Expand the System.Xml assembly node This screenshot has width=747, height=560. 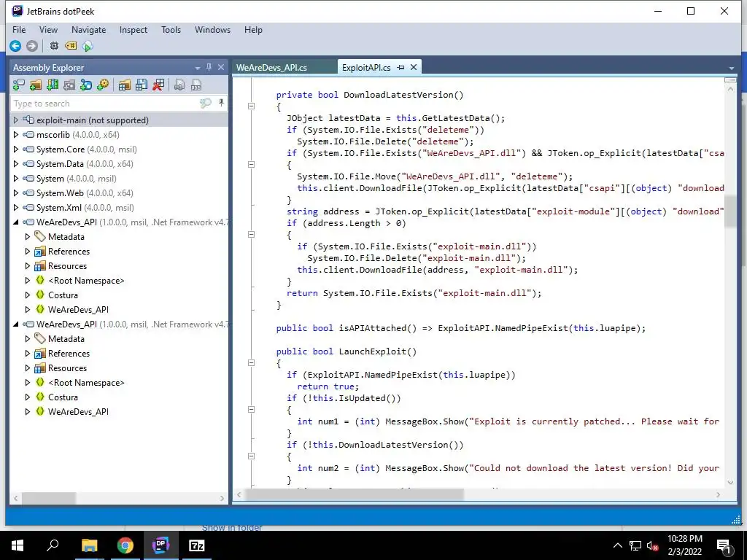click(16, 208)
